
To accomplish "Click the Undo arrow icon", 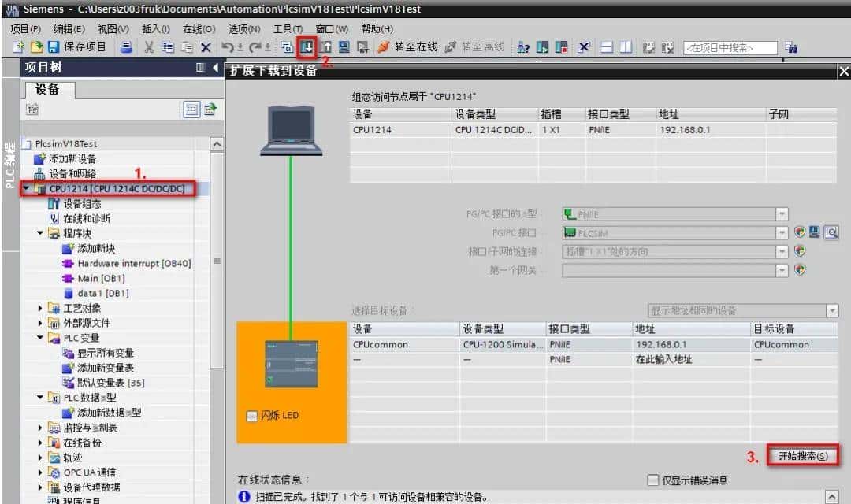I will pos(228,47).
